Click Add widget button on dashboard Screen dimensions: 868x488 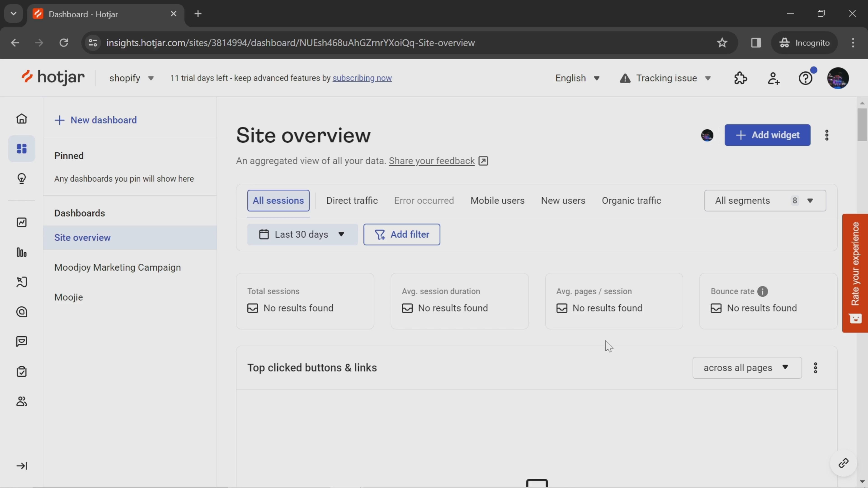769,135
